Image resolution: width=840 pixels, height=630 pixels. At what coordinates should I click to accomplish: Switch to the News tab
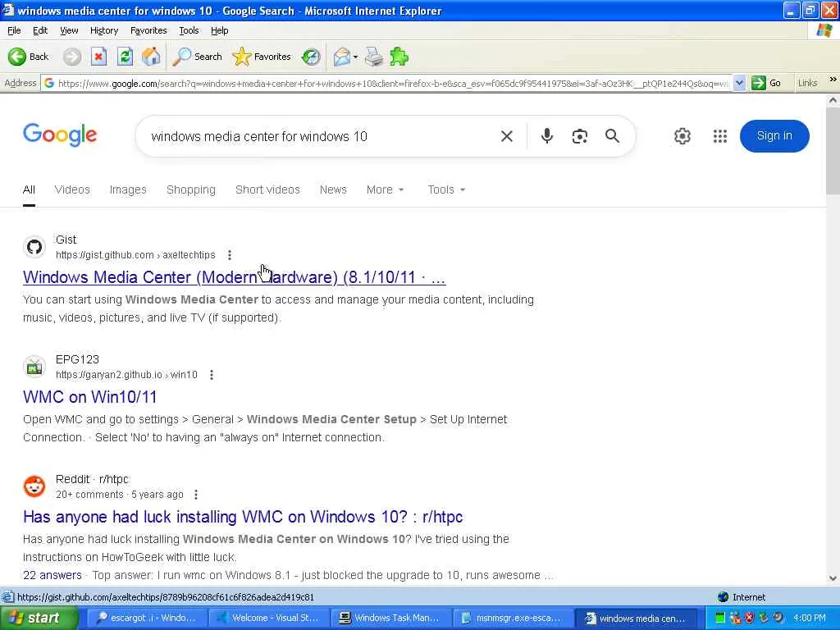pos(333,189)
